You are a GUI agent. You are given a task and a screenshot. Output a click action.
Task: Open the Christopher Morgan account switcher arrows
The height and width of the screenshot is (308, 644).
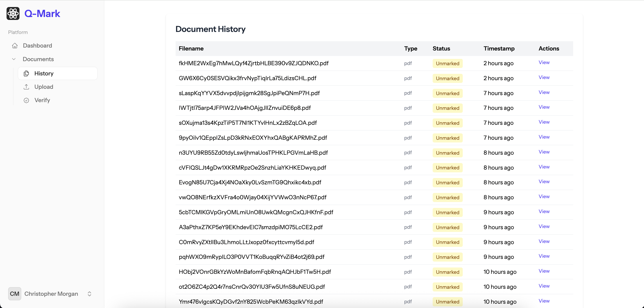coord(89,294)
